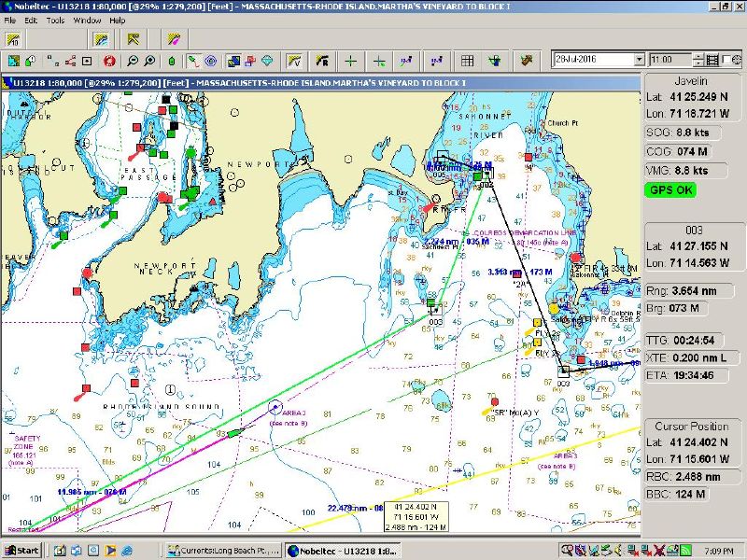
Task: Enable the checkbox beside the clock icon
Action: tap(726, 60)
